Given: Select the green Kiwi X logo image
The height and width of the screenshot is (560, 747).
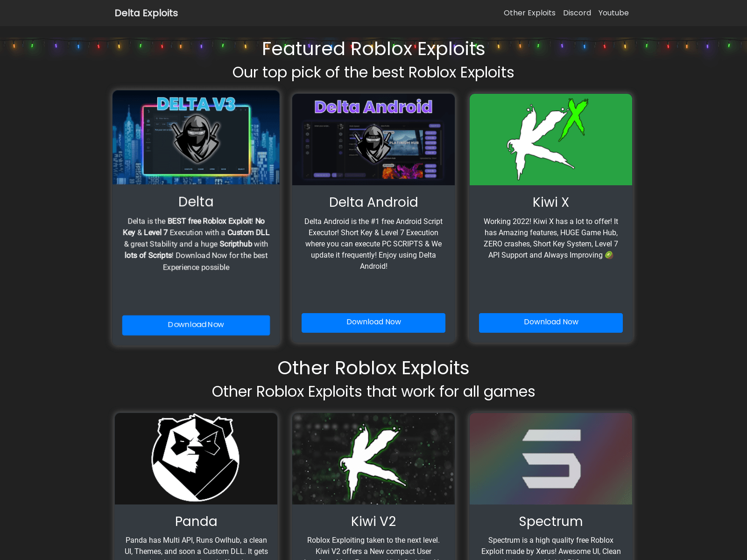Looking at the screenshot, I should click(551, 140).
